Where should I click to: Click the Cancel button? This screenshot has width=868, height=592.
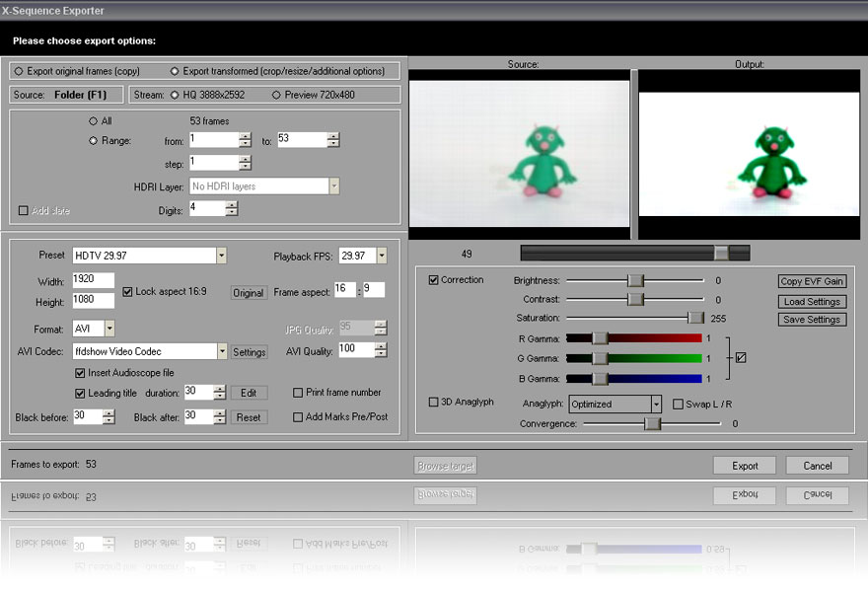pyautogui.click(x=817, y=466)
